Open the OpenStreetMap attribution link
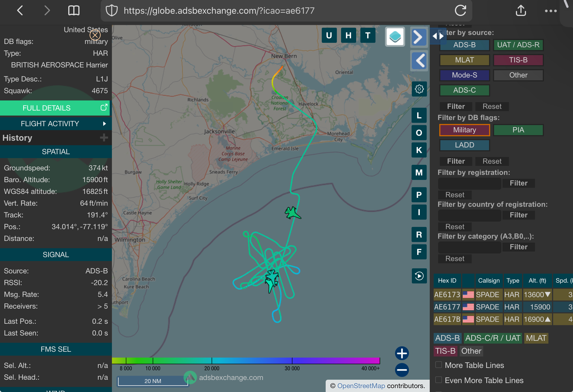This screenshot has height=392, width=573. (x=361, y=386)
